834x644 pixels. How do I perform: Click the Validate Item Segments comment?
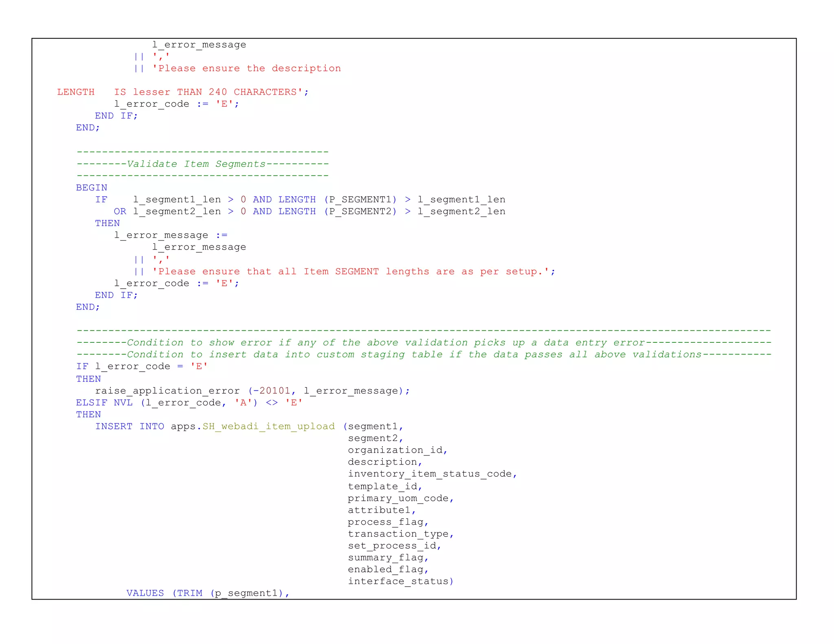[202, 164]
